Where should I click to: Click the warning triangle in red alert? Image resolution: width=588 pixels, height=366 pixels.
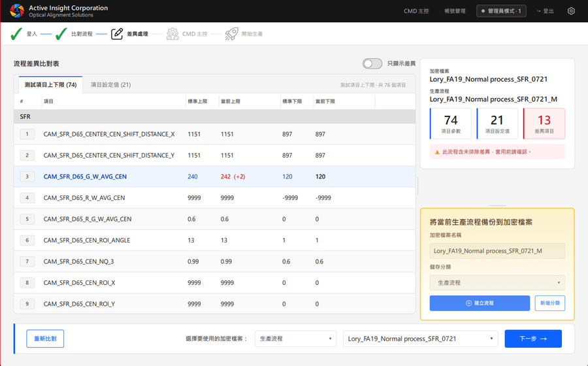[x=437, y=152]
